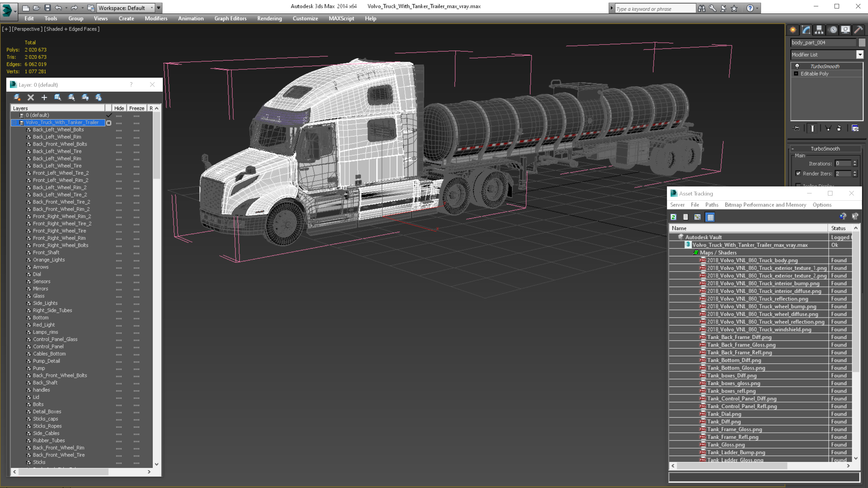The width and height of the screenshot is (868, 488).
Task: Click the search binoculars icon in the title bar
Action: point(702,8)
